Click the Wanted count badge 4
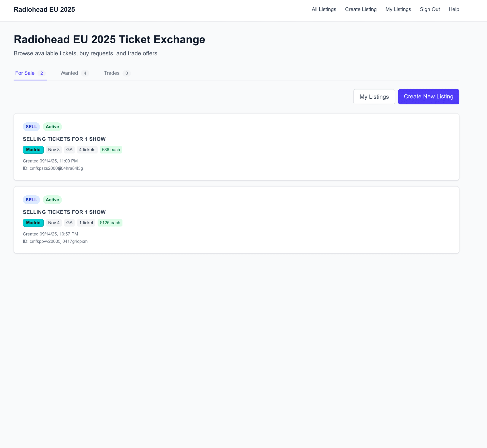Screen dimensions: 487x448 [85, 73]
